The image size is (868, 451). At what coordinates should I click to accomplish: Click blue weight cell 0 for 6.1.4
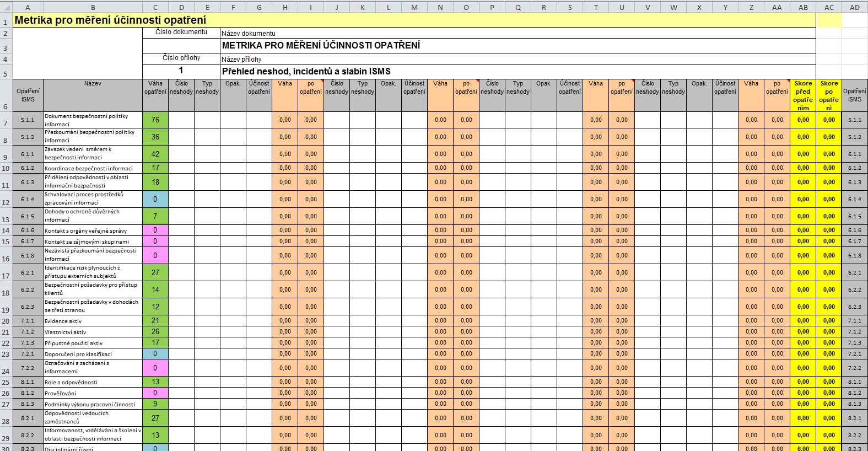155,200
